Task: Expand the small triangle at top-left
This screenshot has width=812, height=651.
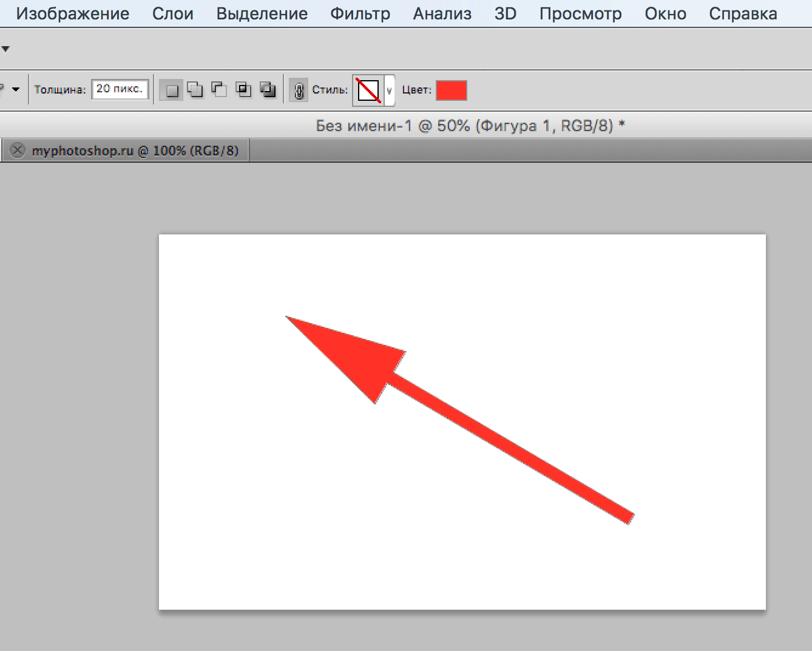Action: click(5, 49)
